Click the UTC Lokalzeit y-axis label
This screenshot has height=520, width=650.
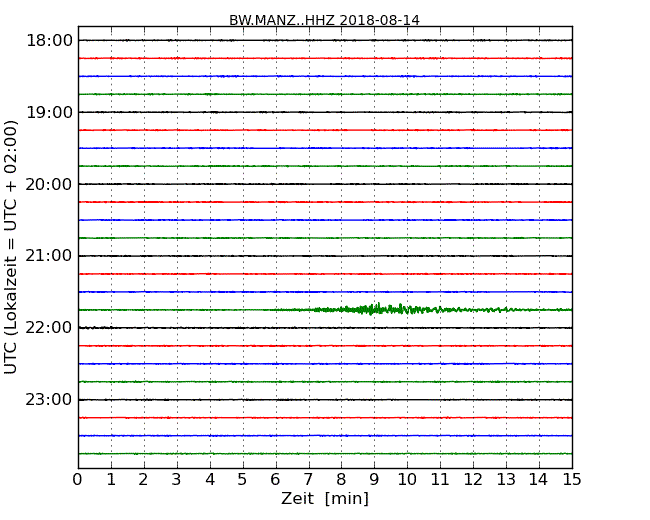[11, 247]
